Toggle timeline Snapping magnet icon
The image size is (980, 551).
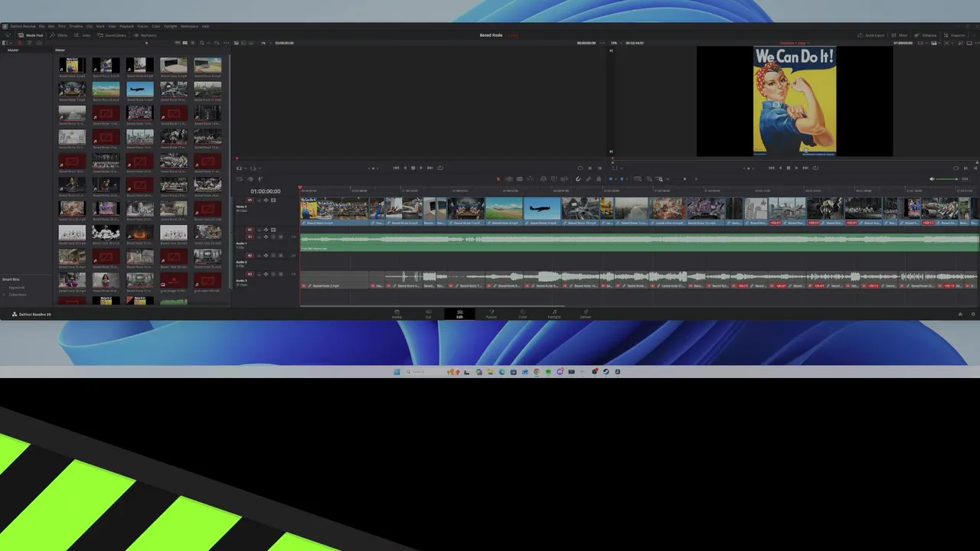[578, 179]
